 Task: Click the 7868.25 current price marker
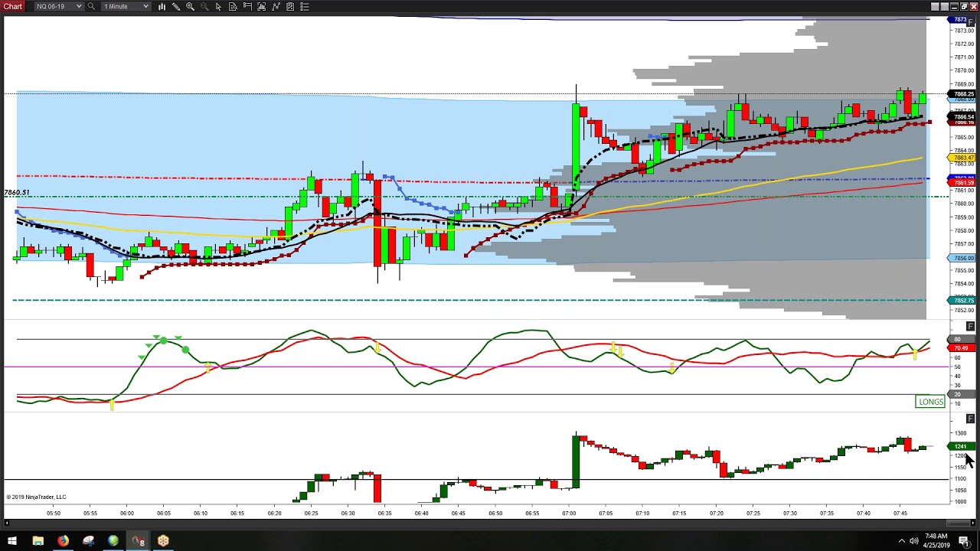[963, 94]
